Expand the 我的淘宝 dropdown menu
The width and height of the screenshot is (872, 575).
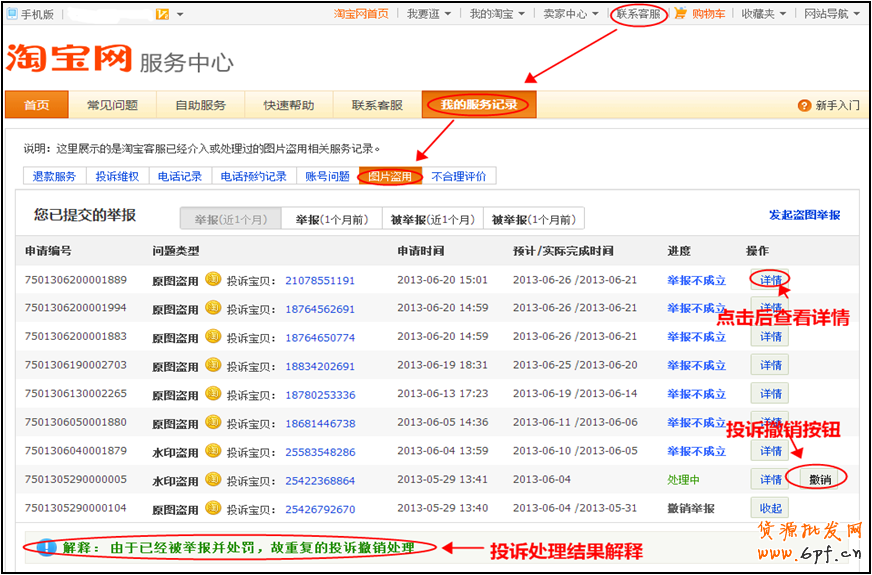496,14
